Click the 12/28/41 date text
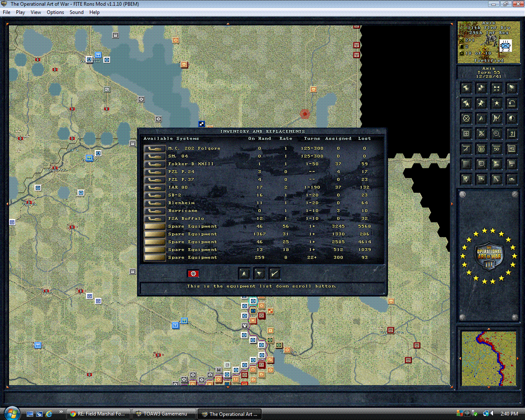This screenshot has height=420, width=525. coord(488,77)
